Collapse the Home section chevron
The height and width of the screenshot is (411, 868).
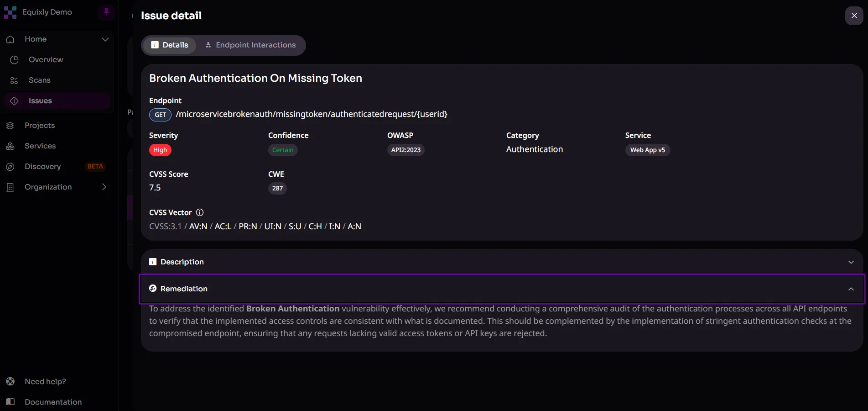click(105, 39)
